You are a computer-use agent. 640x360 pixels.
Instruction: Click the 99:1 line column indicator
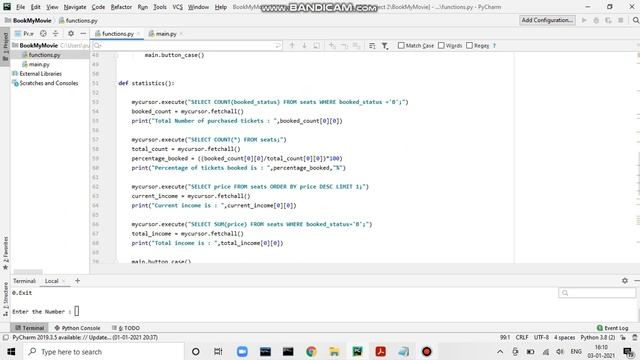coord(505,338)
